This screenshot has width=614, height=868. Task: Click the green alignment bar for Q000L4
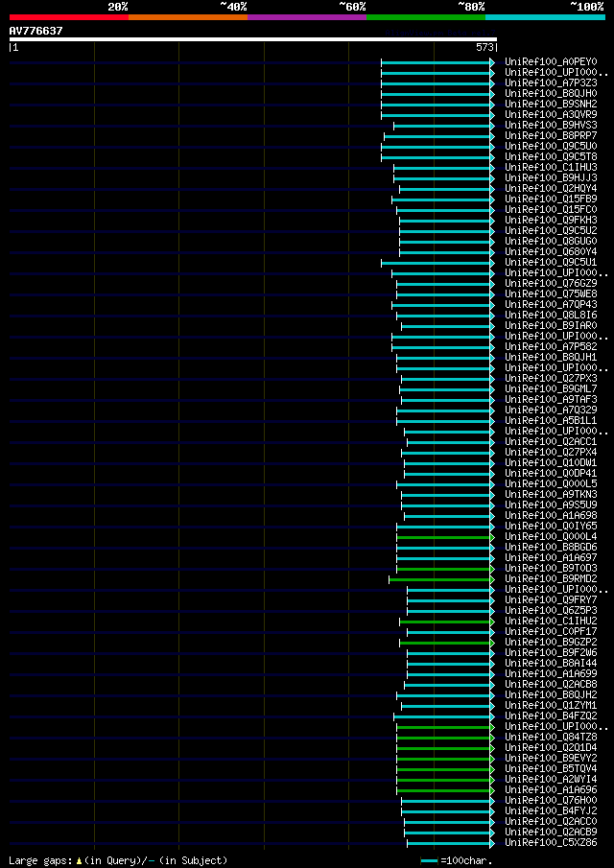(444, 537)
